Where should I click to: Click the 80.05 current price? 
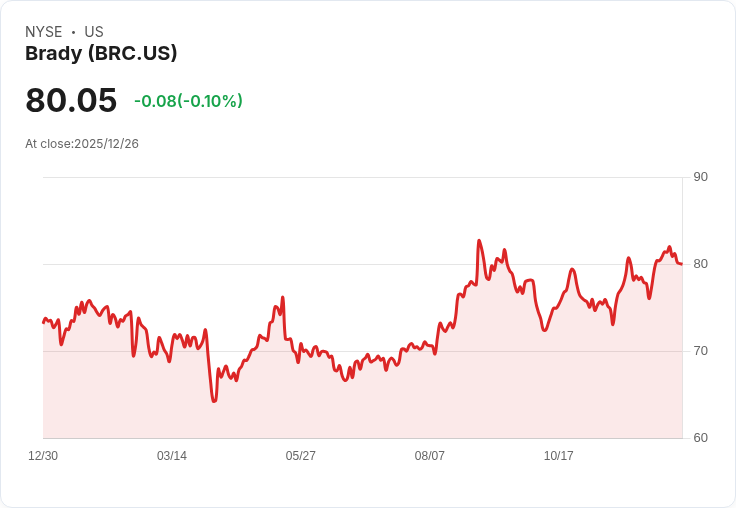71,101
